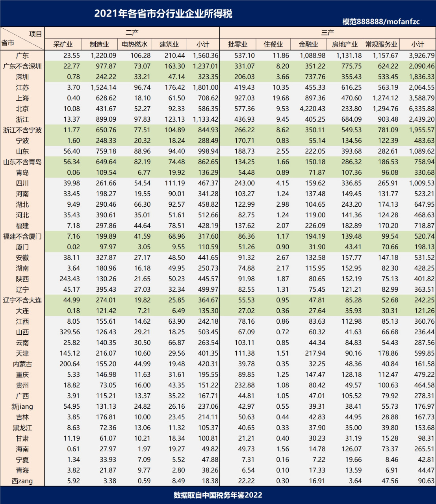Select the '宁波' row label

22,141
